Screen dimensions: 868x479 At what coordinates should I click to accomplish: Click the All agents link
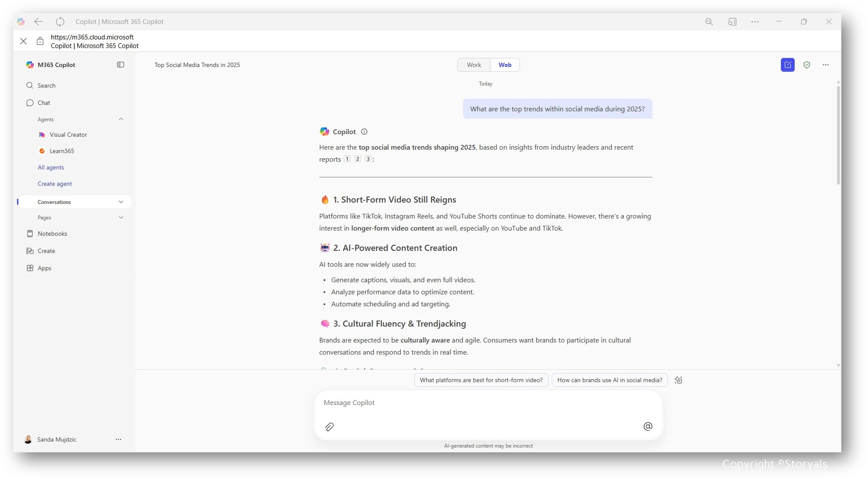pos(51,167)
